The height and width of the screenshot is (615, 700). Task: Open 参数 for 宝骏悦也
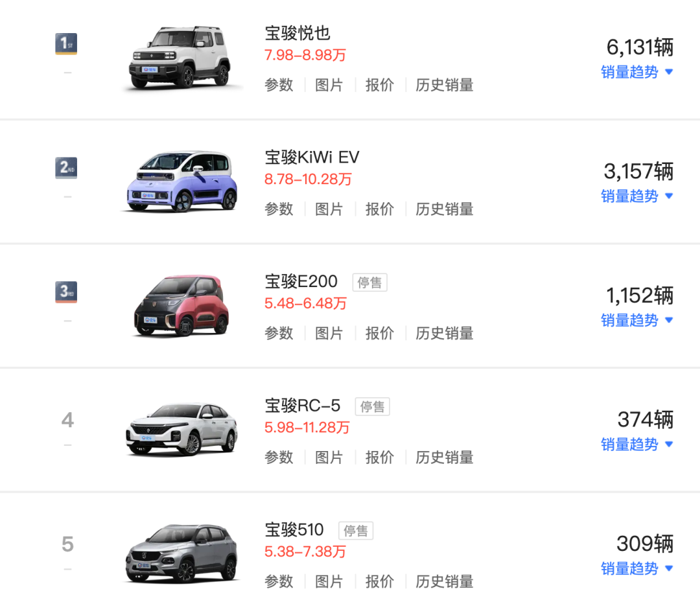click(x=279, y=85)
